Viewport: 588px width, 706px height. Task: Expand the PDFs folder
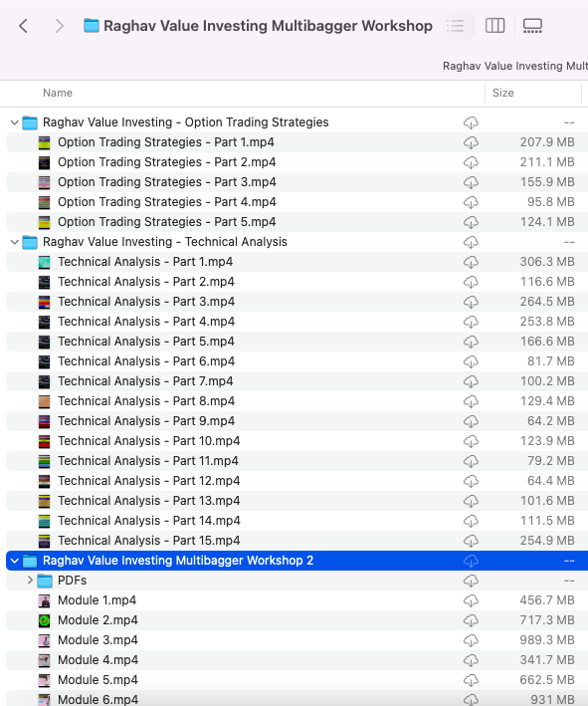click(x=30, y=581)
